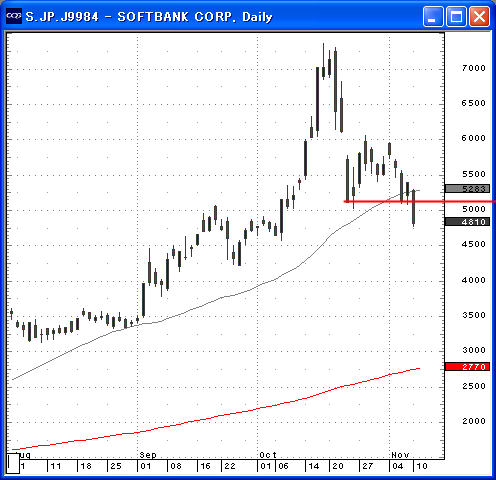Click the 3500 price axis label
This screenshot has width=496, height=480.
473,315
